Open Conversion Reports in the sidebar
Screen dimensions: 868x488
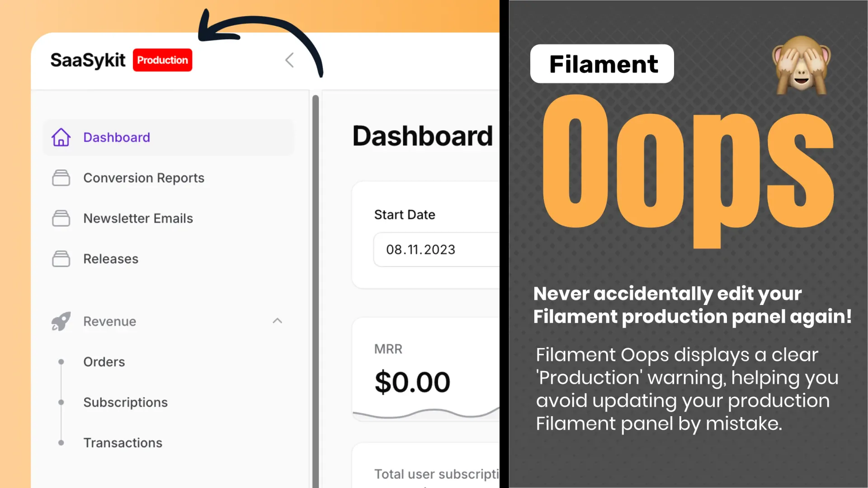(x=144, y=178)
